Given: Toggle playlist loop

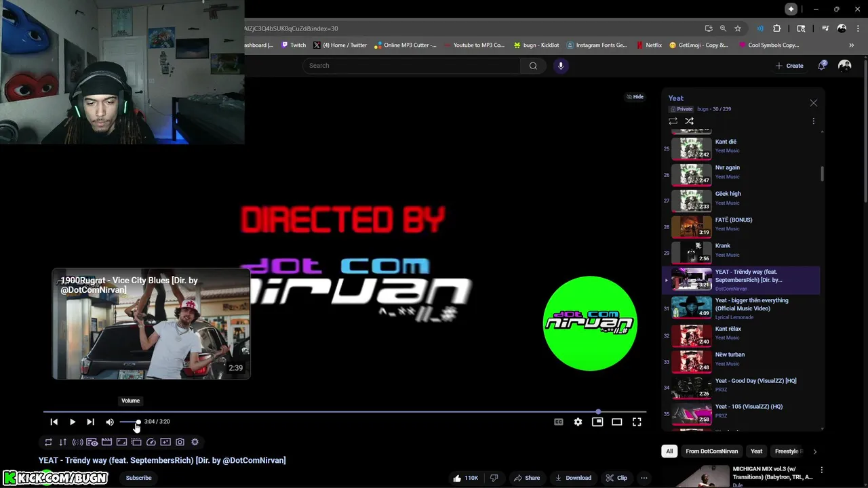Looking at the screenshot, I should 673,121.
